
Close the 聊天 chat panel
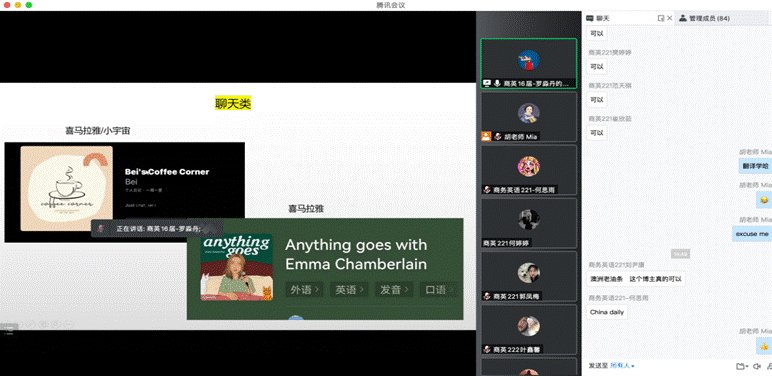point(670,18)
